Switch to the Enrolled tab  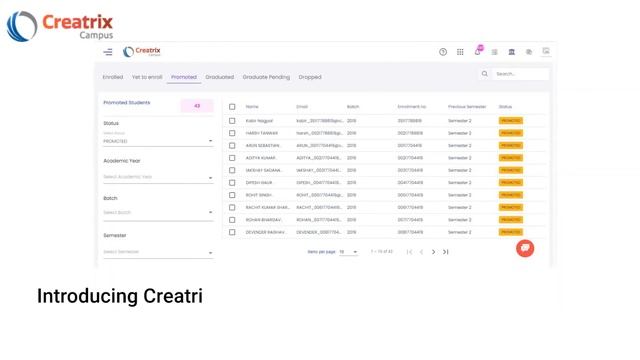(113, 77)
